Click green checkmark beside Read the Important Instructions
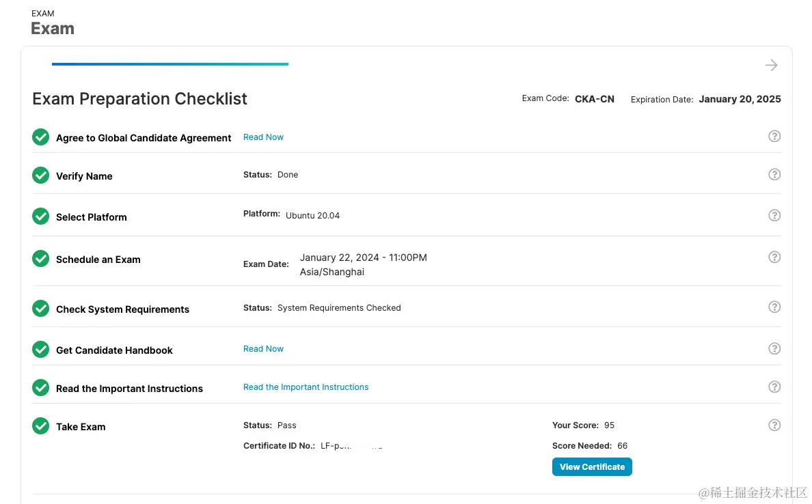 (40, 388)
